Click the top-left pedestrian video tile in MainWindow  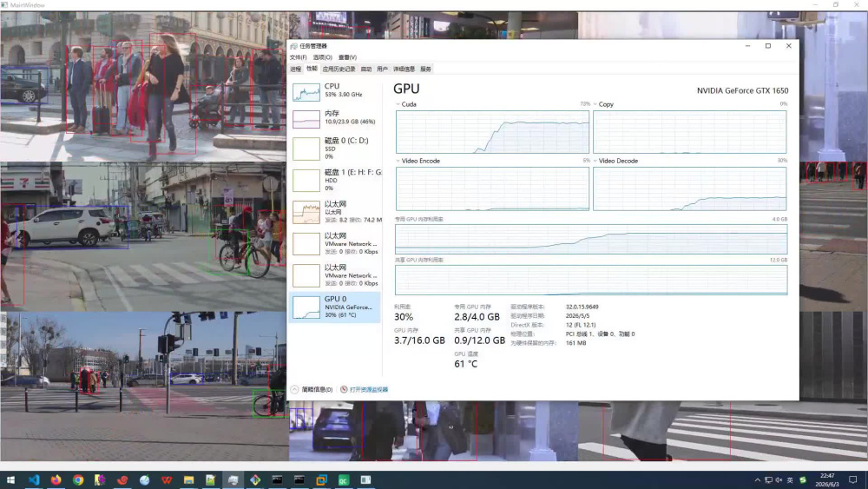tap(143, 86)
